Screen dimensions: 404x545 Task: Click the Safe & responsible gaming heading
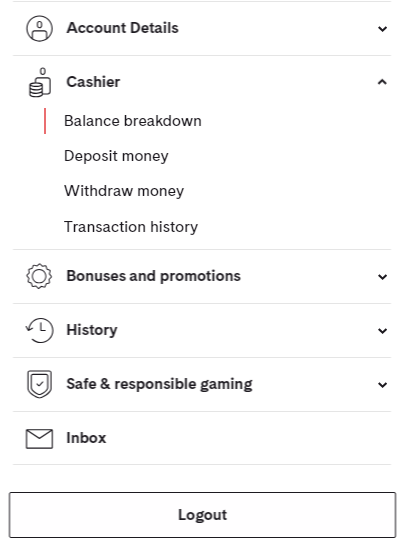[160, 384]
